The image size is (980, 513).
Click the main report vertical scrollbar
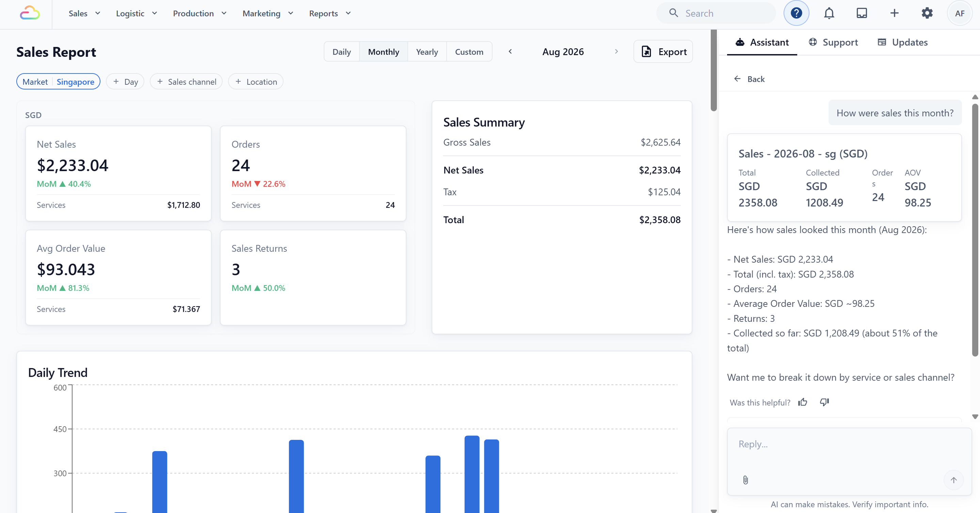click(x=714, y=70)
